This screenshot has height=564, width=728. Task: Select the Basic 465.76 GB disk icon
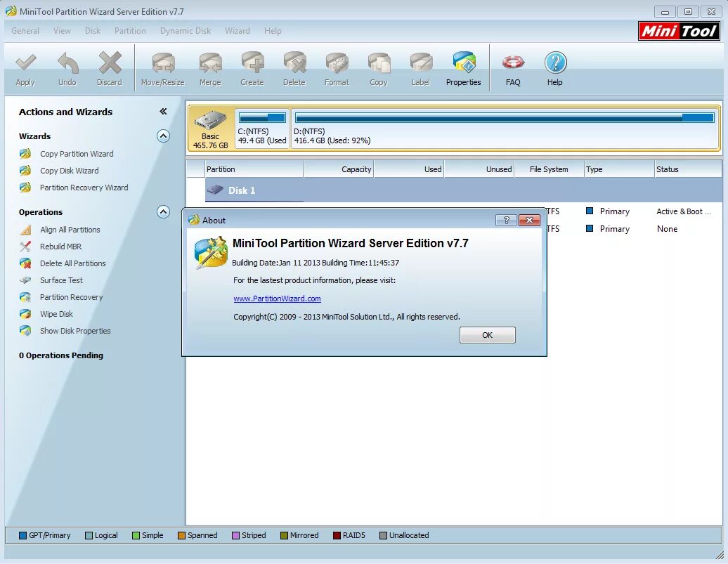tap(211, 129)
